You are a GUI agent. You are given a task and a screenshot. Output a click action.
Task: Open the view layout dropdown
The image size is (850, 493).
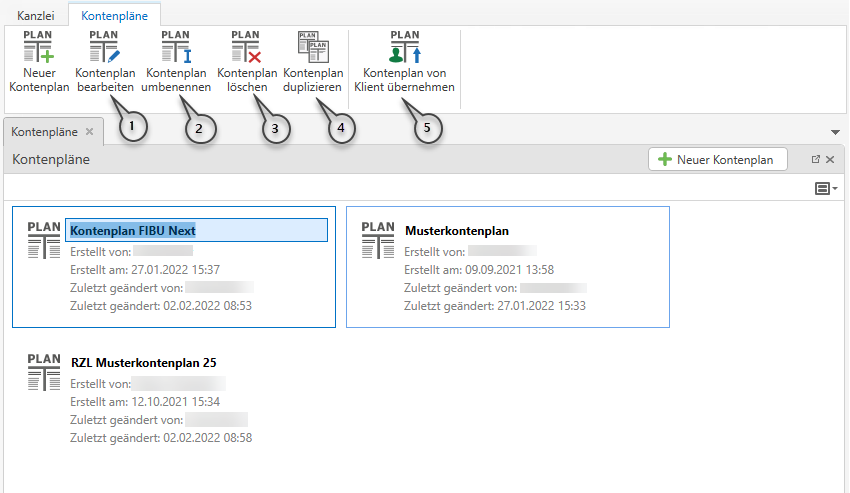[826, 188]
